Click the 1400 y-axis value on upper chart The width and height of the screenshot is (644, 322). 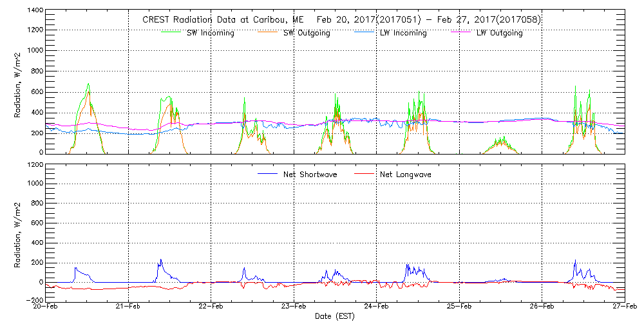tap(34, 12)
